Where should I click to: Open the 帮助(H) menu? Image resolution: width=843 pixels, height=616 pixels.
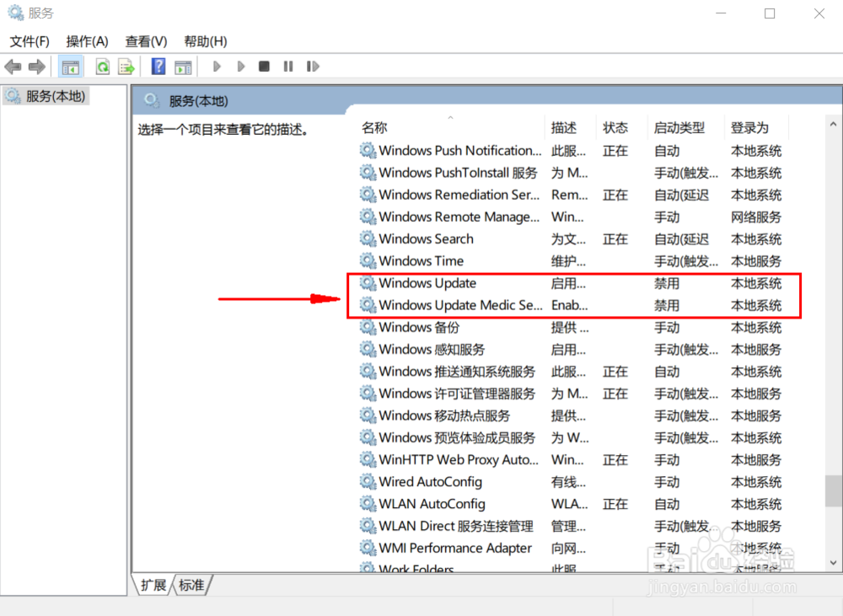click(x=206, y=41)
